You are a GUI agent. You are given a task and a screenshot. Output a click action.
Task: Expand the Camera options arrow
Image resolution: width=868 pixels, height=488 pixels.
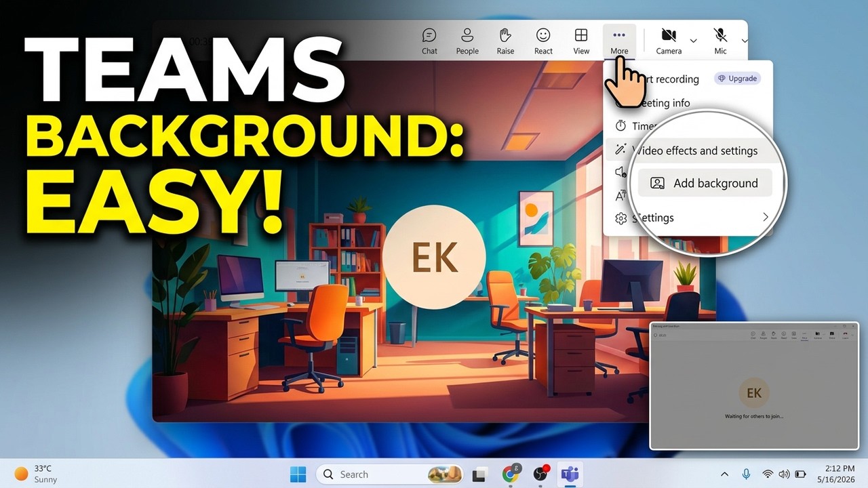pyautogui.click(x=693, y=41)
